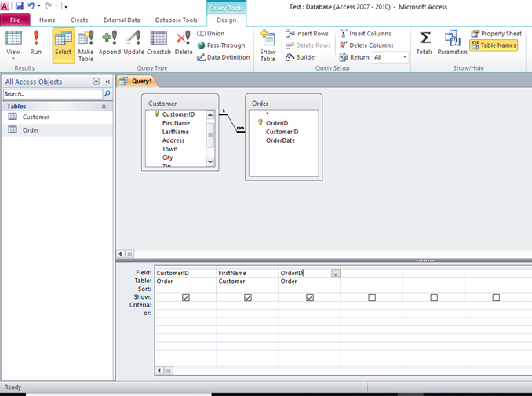This screenshot has width=532, height=396.
Task: Click the FirstName field cell in grid
Action: point(247,273)
